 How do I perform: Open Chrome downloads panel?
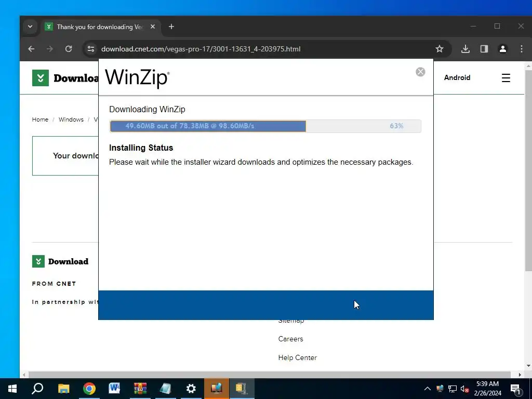point(465,49)
